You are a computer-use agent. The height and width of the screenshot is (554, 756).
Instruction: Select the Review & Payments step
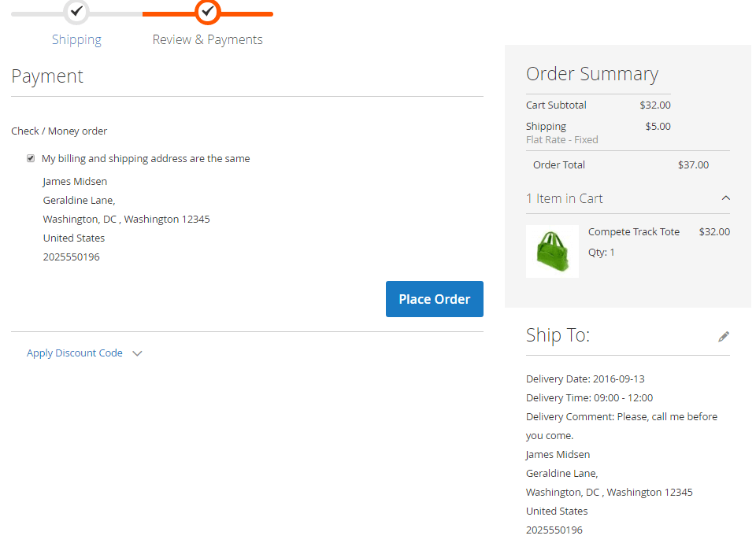coord(207,39)
